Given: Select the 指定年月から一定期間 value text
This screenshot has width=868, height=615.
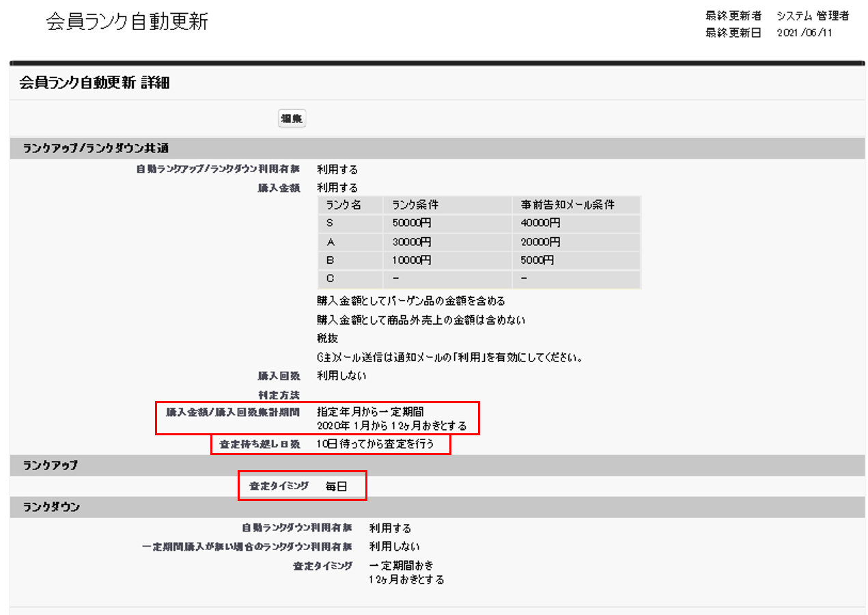Looking at the screenshot, I should coord(370,412).
